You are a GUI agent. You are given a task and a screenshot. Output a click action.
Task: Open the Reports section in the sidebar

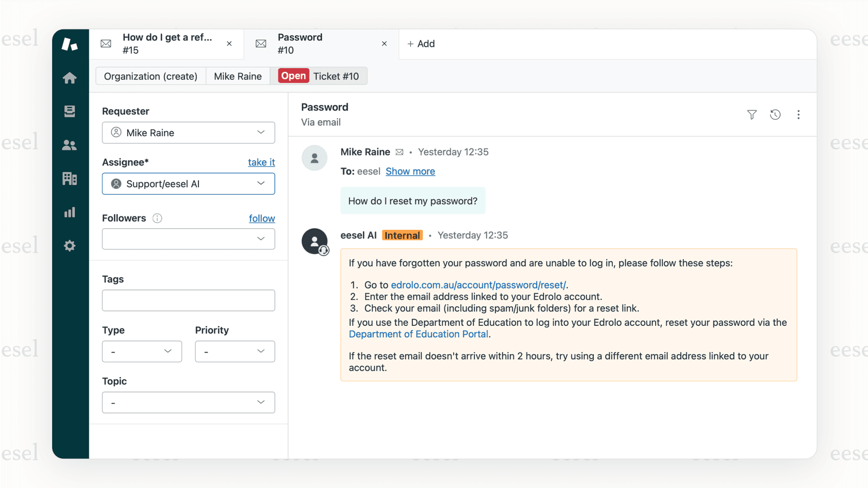pos(69,212)
